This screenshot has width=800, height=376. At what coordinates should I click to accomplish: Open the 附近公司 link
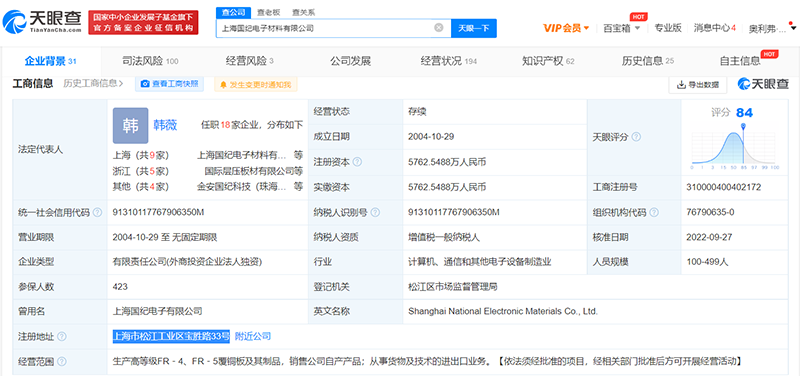[253, 336]
